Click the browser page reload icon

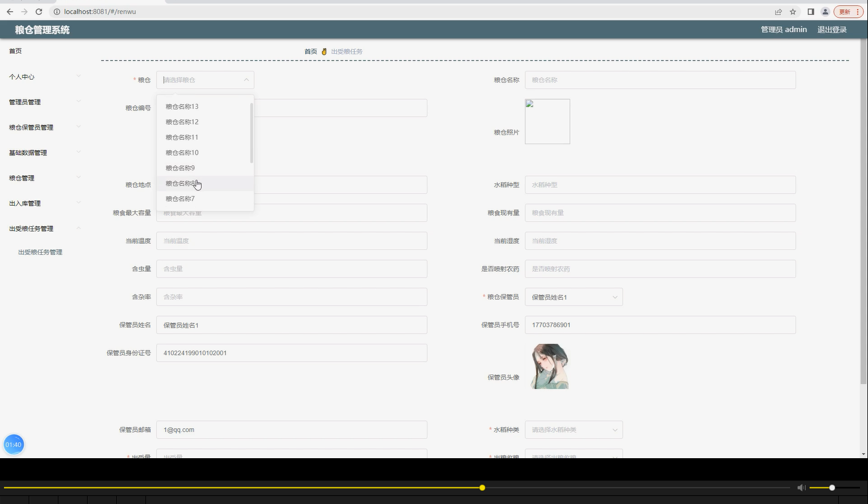coord(38,11)
